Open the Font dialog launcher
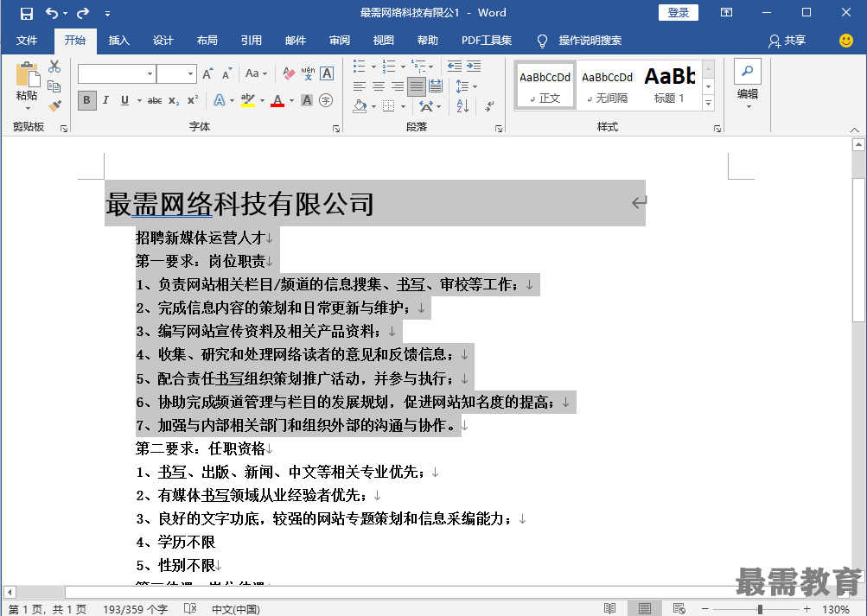Screen dimensions: 867x616 [x=336, y=129]
